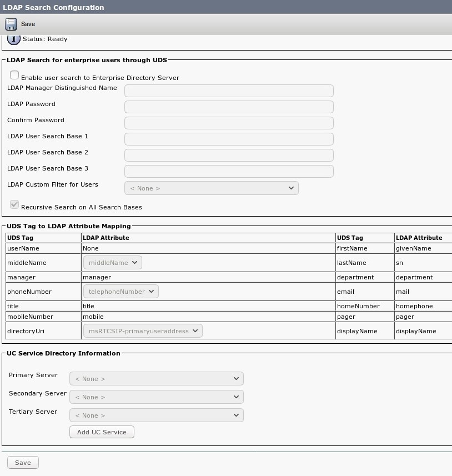Click the Save button at page bottom
452x476 pixels.
22,462
